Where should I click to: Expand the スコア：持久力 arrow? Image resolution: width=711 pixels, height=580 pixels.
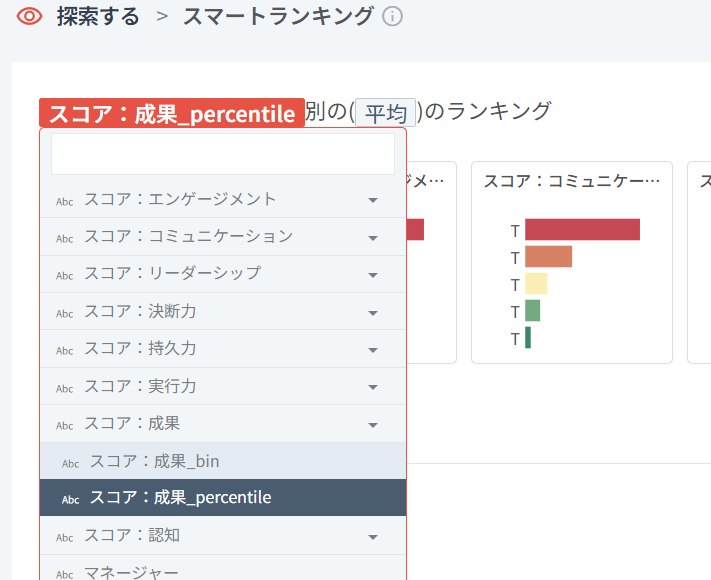pyautogui.click(x=373, y=350)
